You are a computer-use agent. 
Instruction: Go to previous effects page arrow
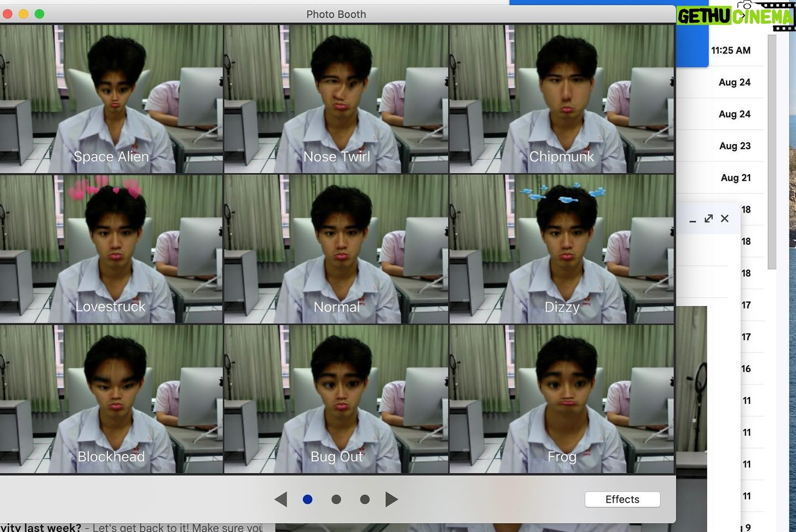point(281,499)
